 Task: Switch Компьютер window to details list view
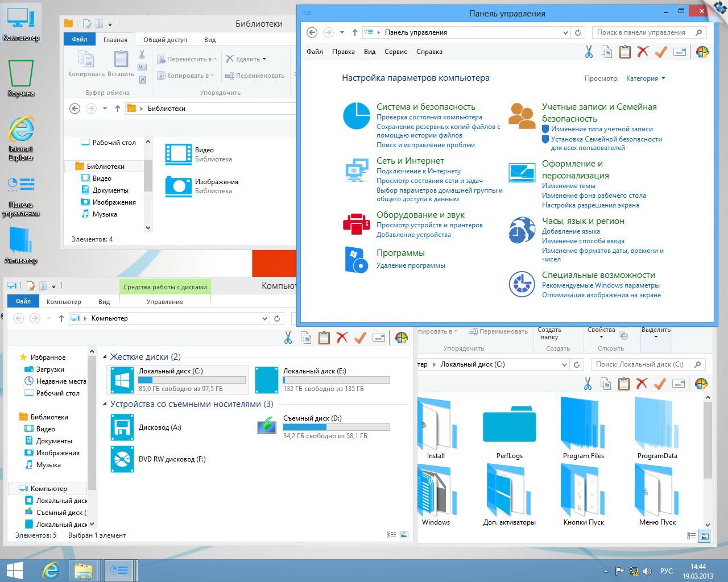point(391,535)
